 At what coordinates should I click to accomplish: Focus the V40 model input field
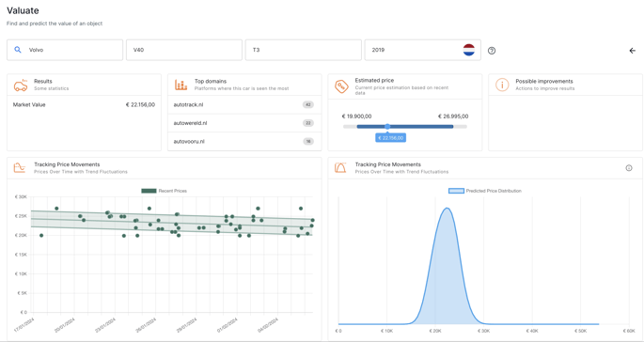pyautogui.click(x=184, y=50)
